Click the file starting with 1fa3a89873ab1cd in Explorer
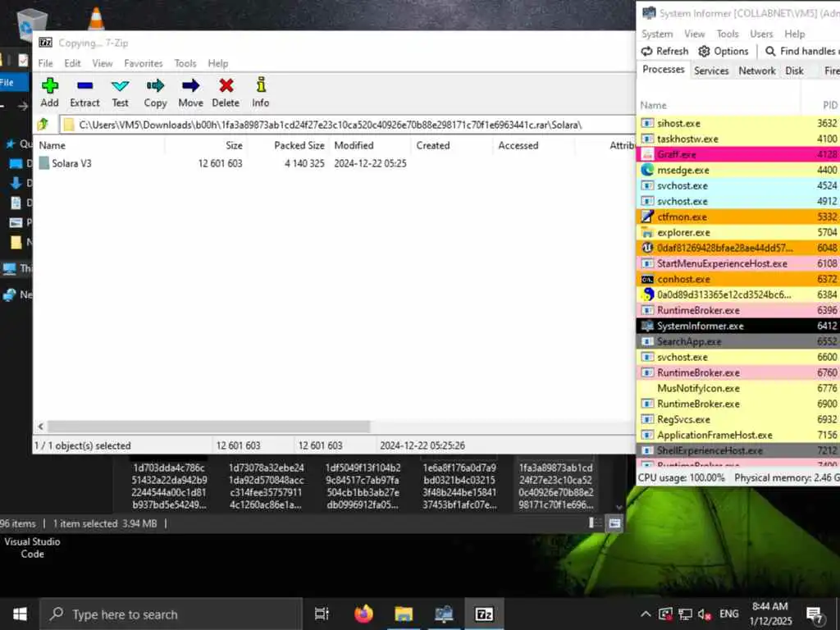This screenshot has height=630, width=840. click(555, 486)
